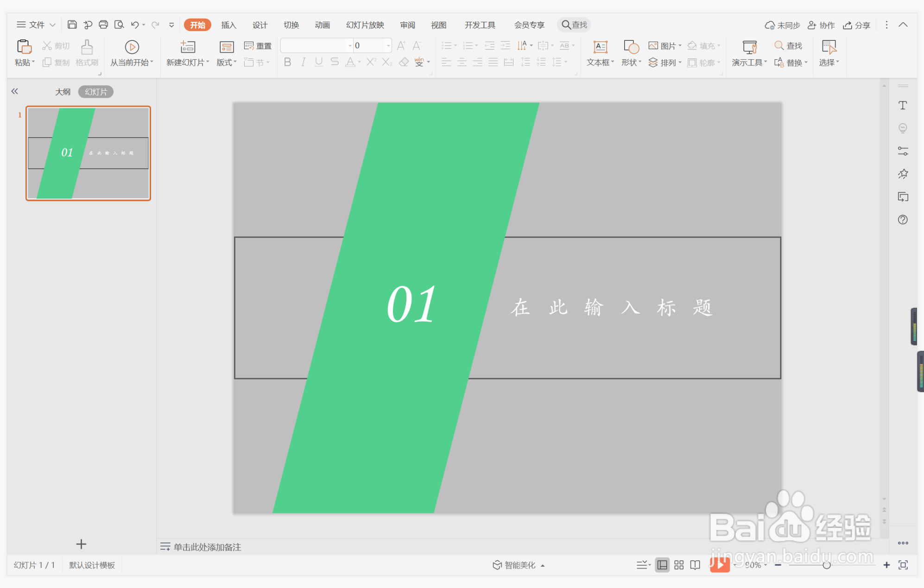Expand the 版式 layout dropdown
The width and height of the screenshot is (924, 588).
click(227, 62)
